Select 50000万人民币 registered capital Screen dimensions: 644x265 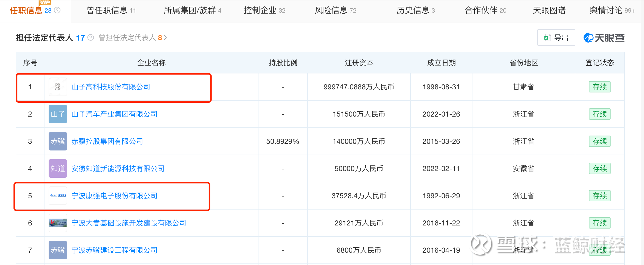click(x=359, y=168)
